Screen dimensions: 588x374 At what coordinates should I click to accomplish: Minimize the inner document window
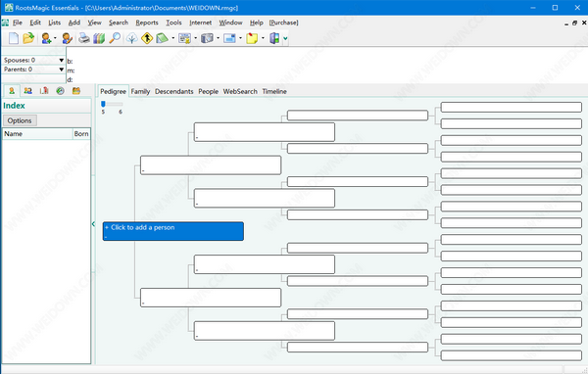566,23
